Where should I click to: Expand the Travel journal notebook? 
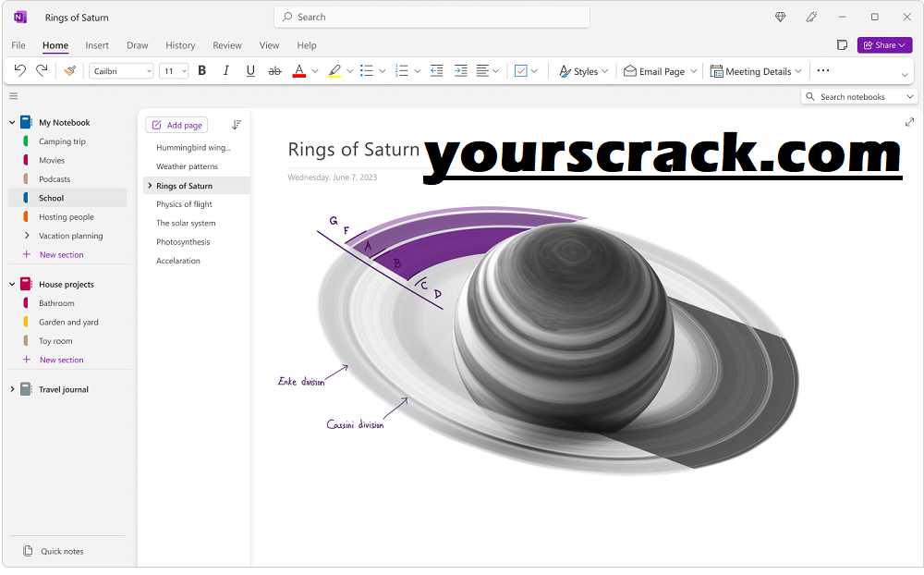point(12,389)
